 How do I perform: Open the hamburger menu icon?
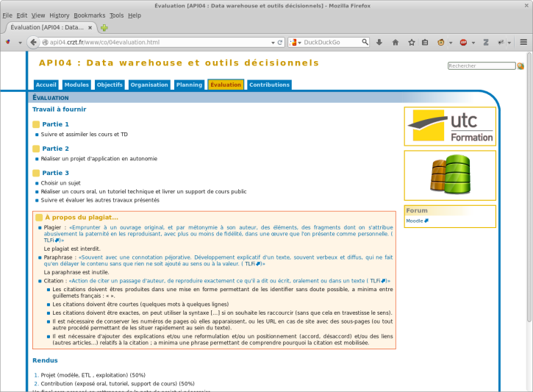point(523,42)
